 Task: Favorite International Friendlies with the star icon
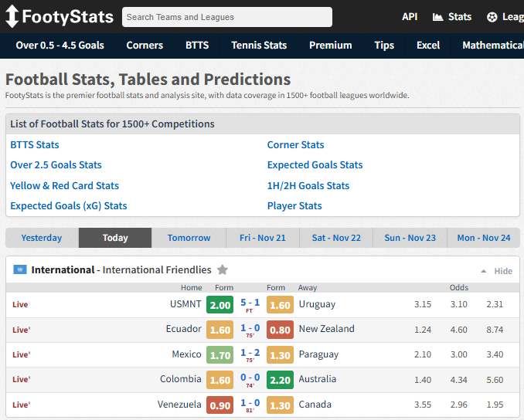click(223, 270)
